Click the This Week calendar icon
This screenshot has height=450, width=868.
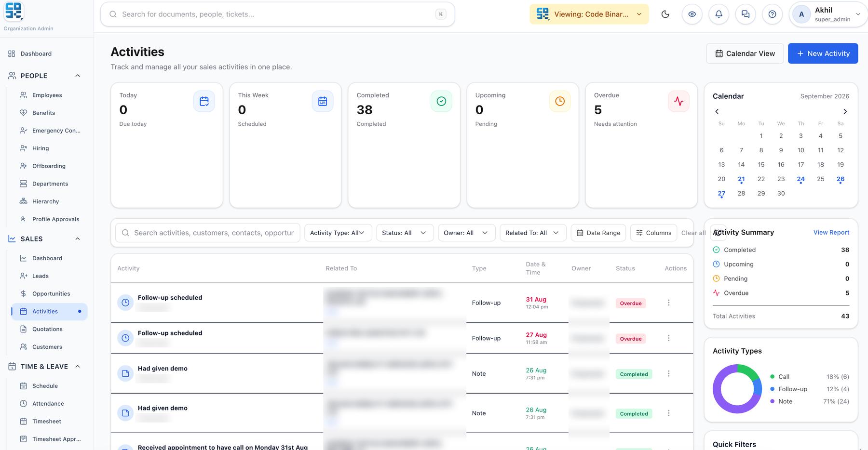pyautogui.click(x=323, y=101)
